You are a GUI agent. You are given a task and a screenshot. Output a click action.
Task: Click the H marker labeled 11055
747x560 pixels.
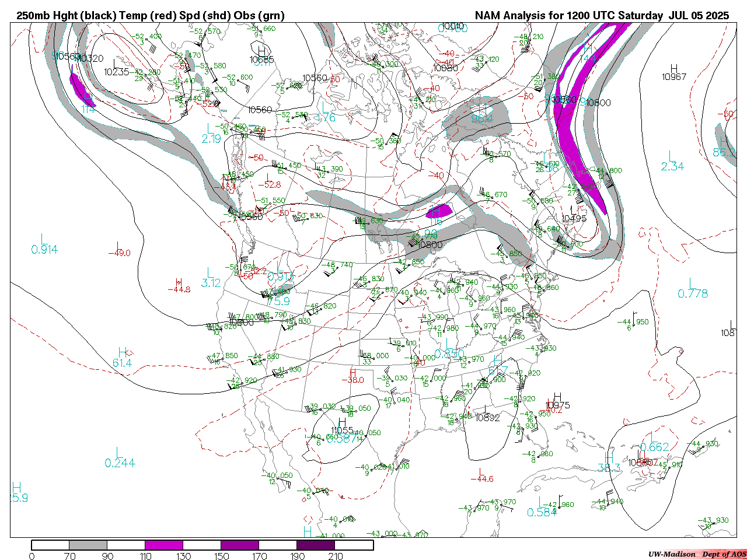coord(342,422)
